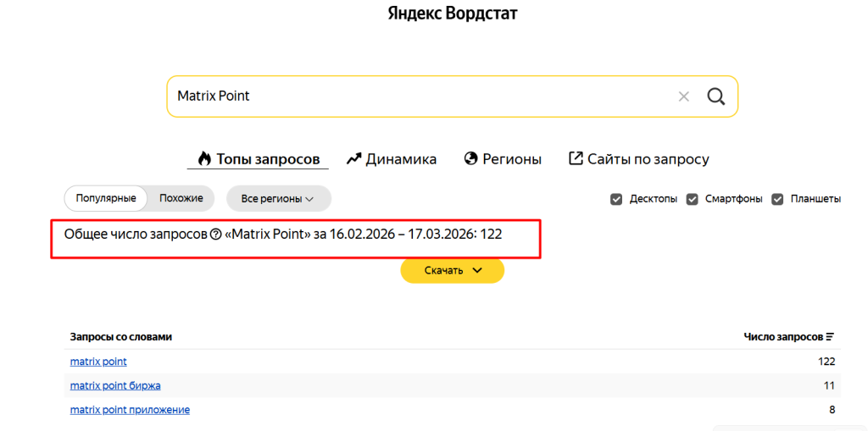Click the Яндекс Вордстат title
Viewport: 868px width, 431px height.
point(453,14)
